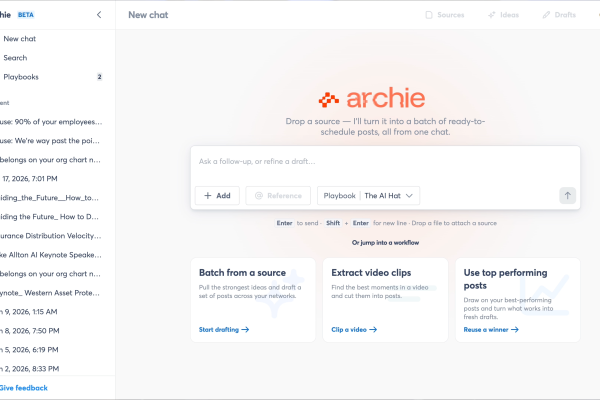Viewport: 600px width, 400px height.
Task: Open the Ideas tab
Action: pos(504,15)
